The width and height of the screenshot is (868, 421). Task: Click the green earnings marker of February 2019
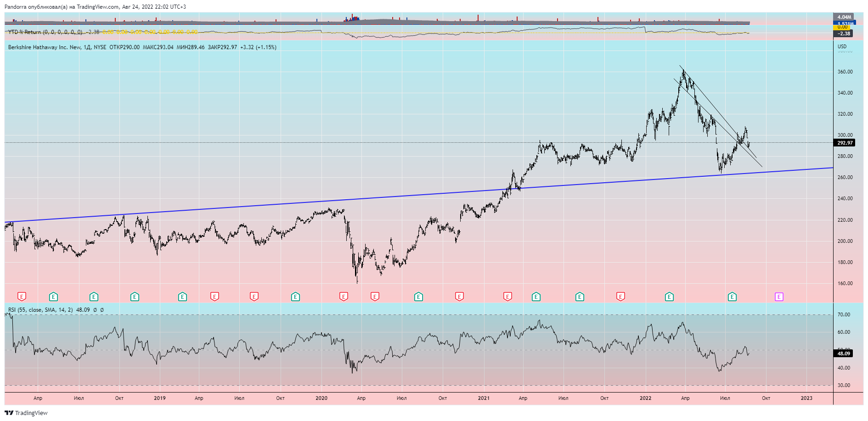(182, 297)
